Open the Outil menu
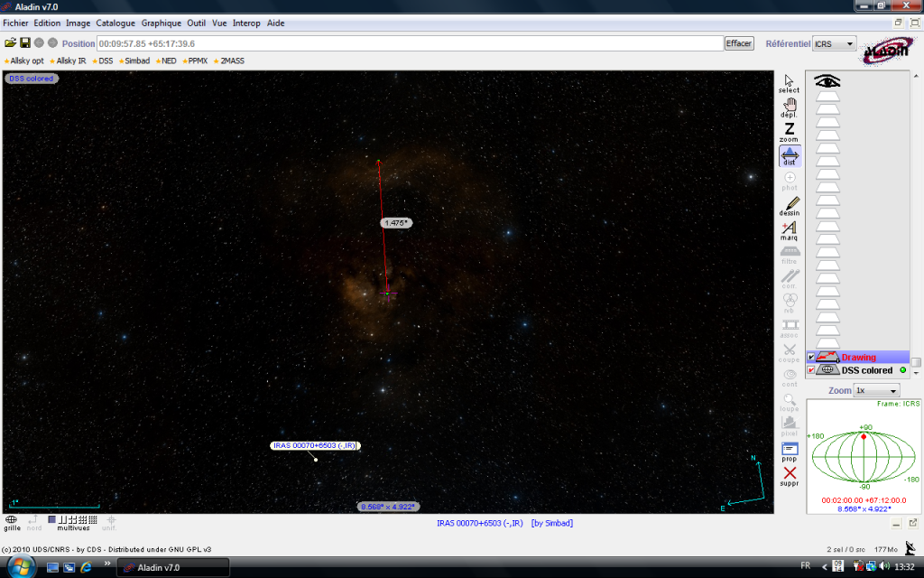Image resolution: width=924 pixels, height=578 pixels. [x=196, y=23]
